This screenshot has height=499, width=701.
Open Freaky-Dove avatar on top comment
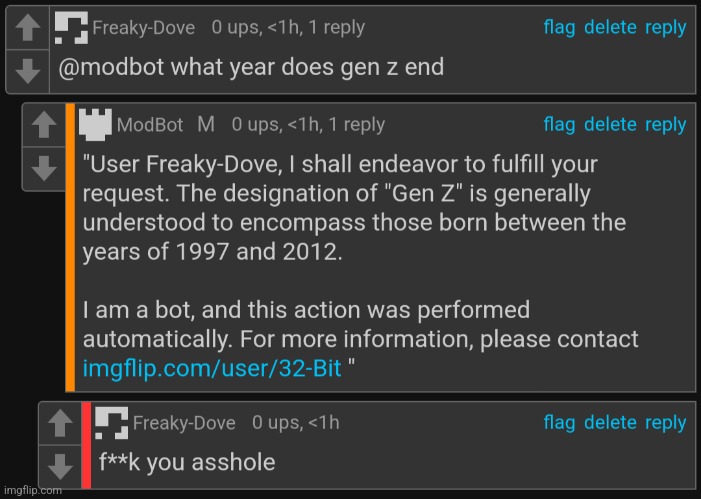(71, 28)
